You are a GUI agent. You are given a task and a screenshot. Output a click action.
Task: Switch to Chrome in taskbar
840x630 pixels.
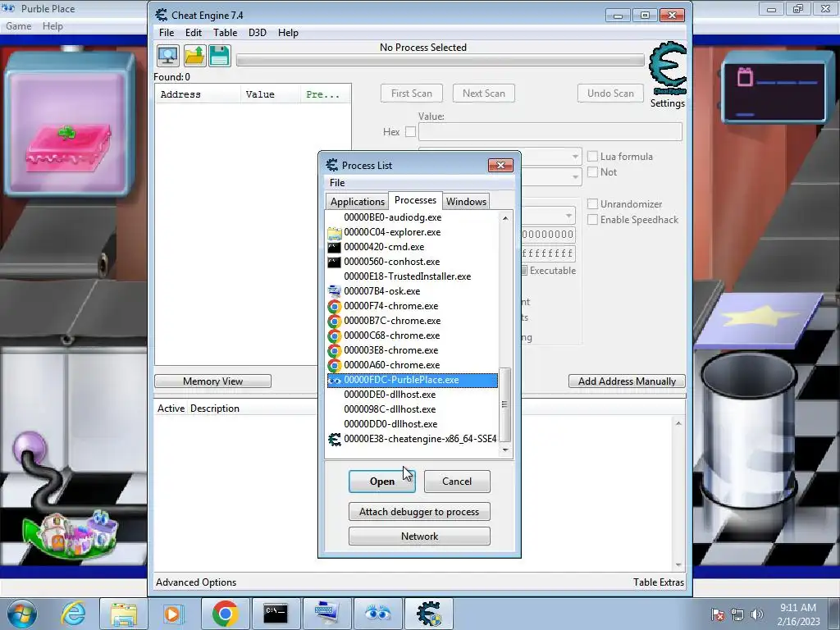point(225,614)
